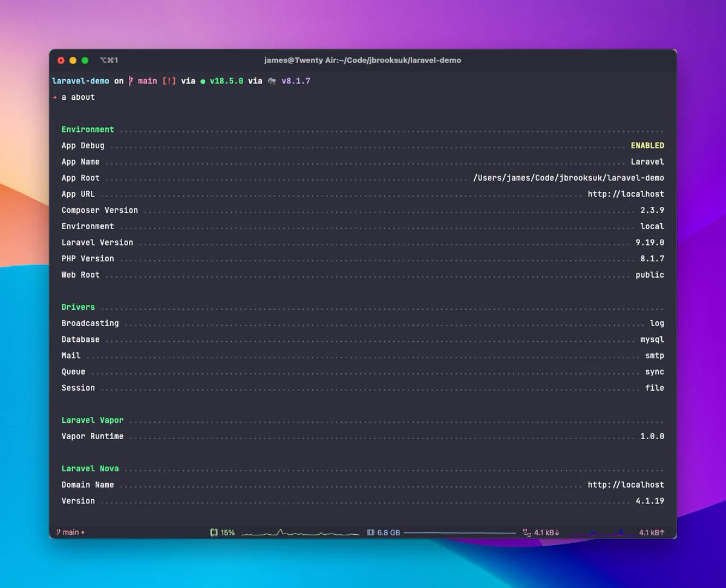Click the CPU chip icon in status bar
The width and height of the screenshot is (726, 588).
214,532
